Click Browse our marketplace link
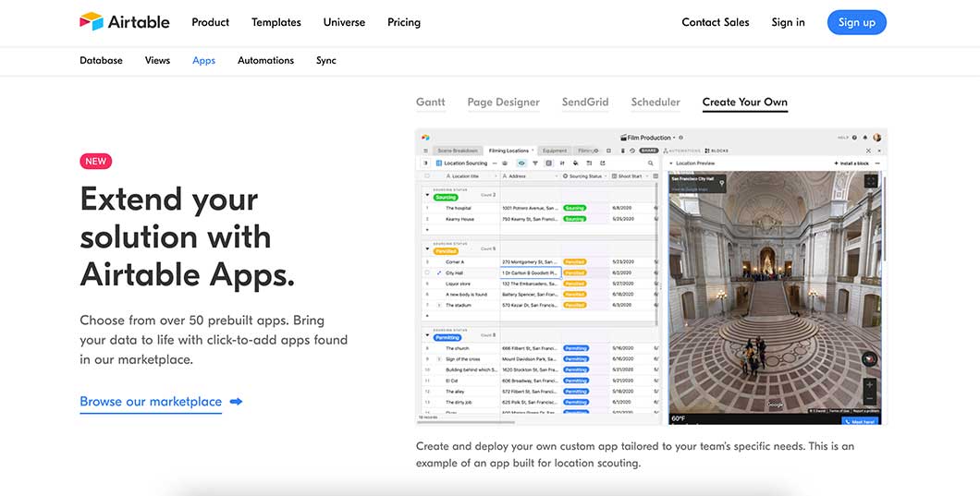Screen dimensions: 980x496 [x=151, y=402]
